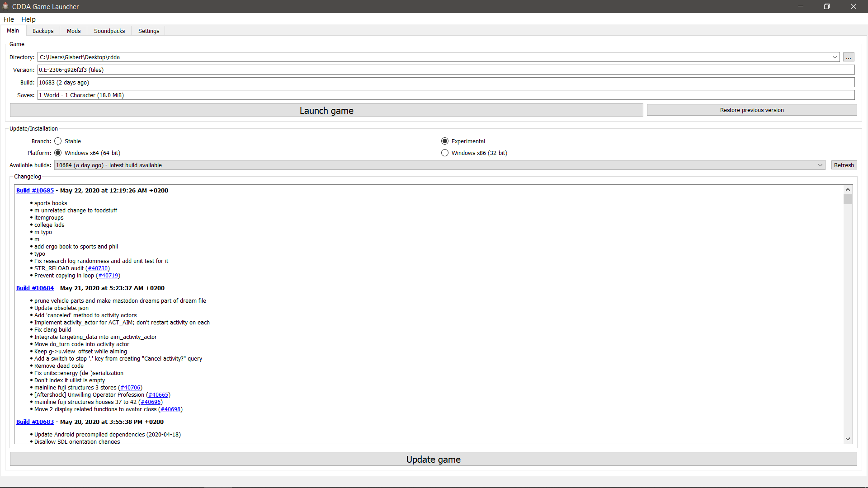Open the File menu
The height and width of the screenshot is (488, 868).
point(9,19)
